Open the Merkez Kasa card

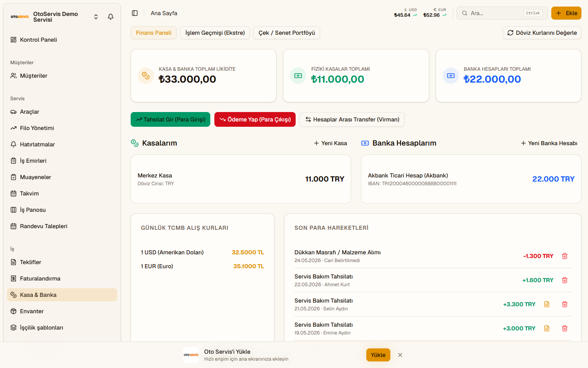tap(241, 179)
